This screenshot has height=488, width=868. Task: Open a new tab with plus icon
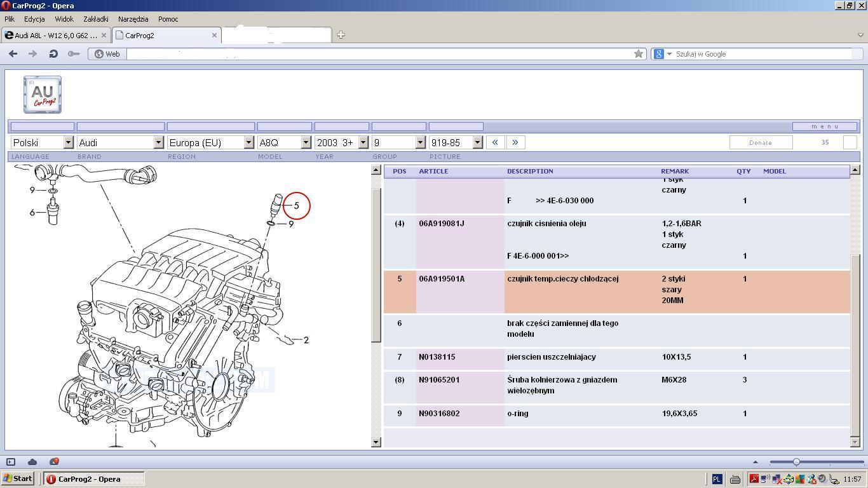(x=341, y=35)
